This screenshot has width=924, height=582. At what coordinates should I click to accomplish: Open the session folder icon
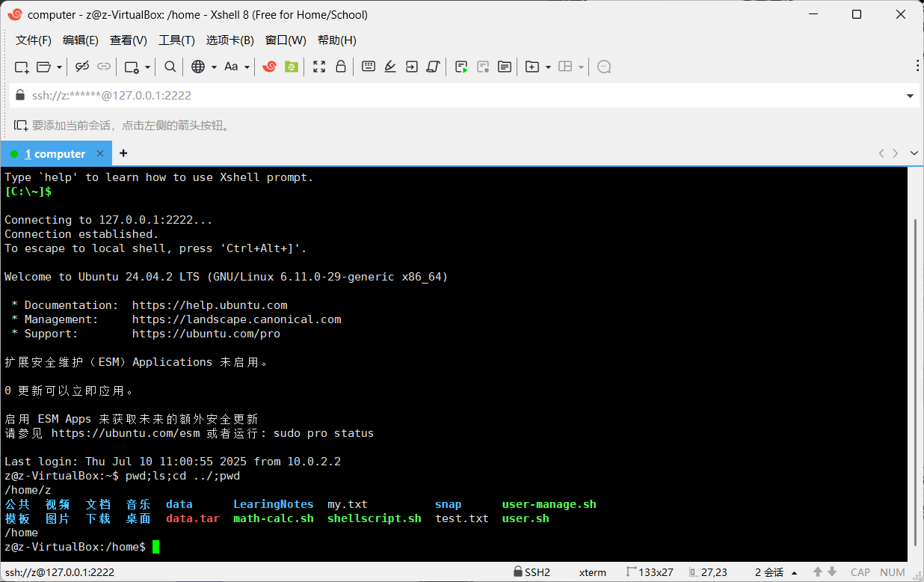(x=43, y=67)
